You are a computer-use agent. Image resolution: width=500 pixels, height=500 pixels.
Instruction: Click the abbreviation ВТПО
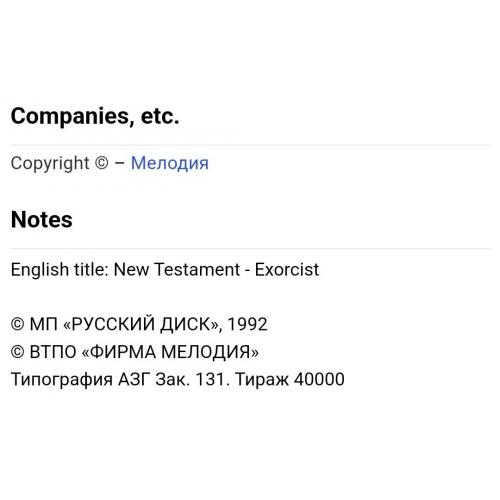click(x=53, y=352)
